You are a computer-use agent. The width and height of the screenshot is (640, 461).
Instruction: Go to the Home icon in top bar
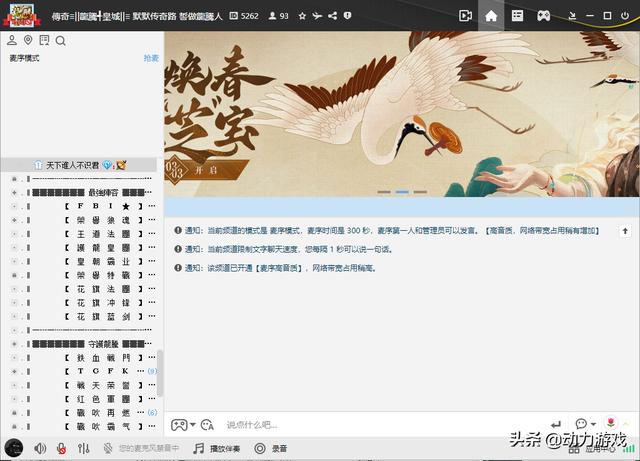tap(491, 16)
